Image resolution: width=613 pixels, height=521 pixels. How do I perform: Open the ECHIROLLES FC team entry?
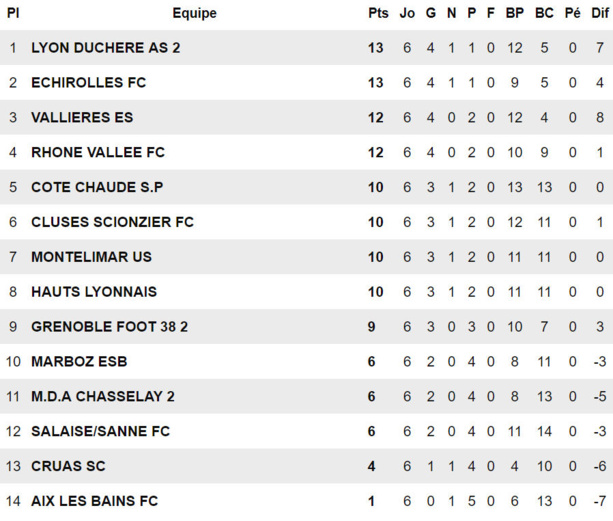click(x=88, y=82)
